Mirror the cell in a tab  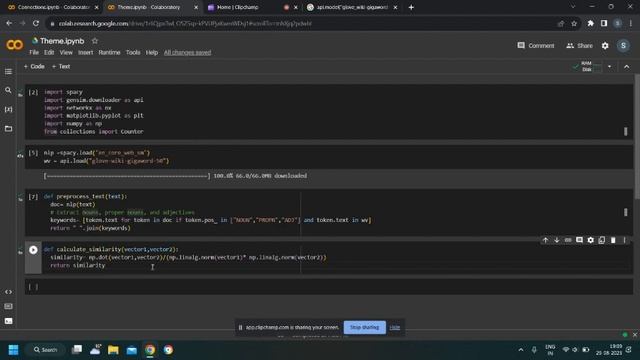pos(602,240)
